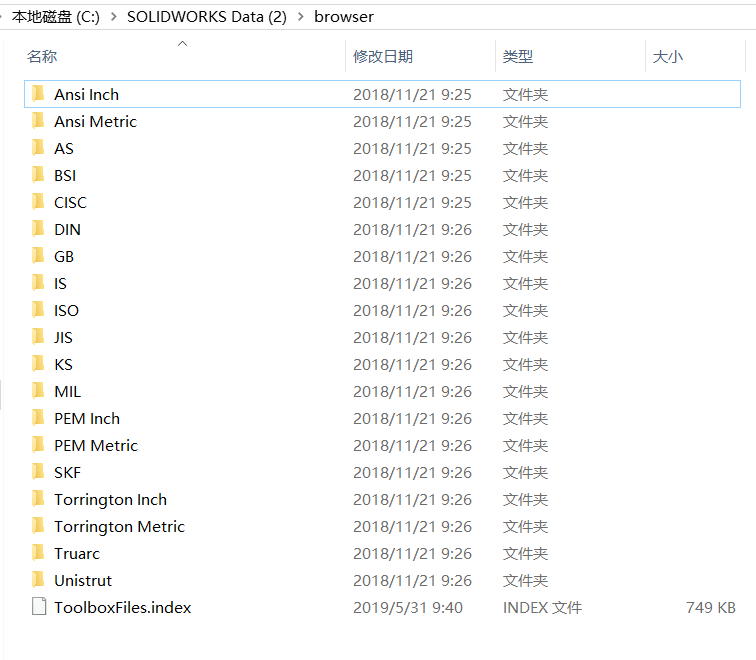
Task: Click the ToolboxFiles.index file icon
Action: [39, 607]
